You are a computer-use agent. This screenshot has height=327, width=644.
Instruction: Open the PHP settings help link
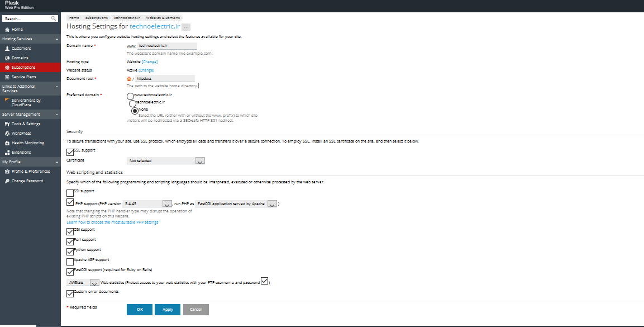(112, 222)
